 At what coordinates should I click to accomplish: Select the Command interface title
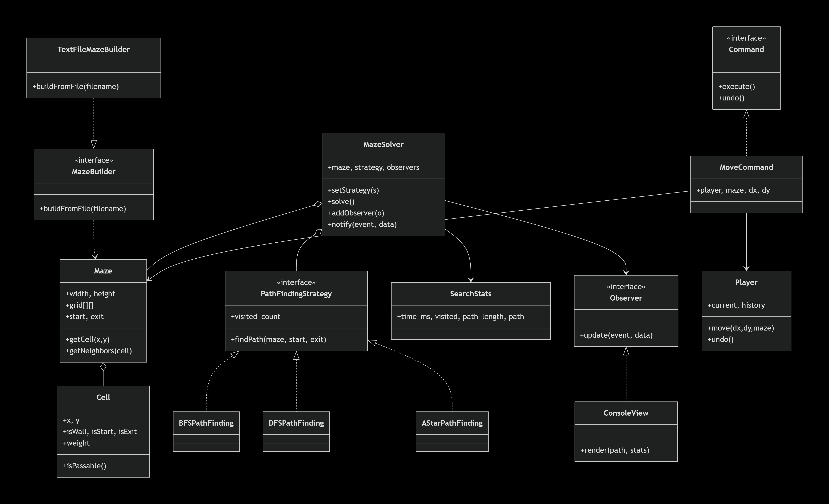coord(746,49)
